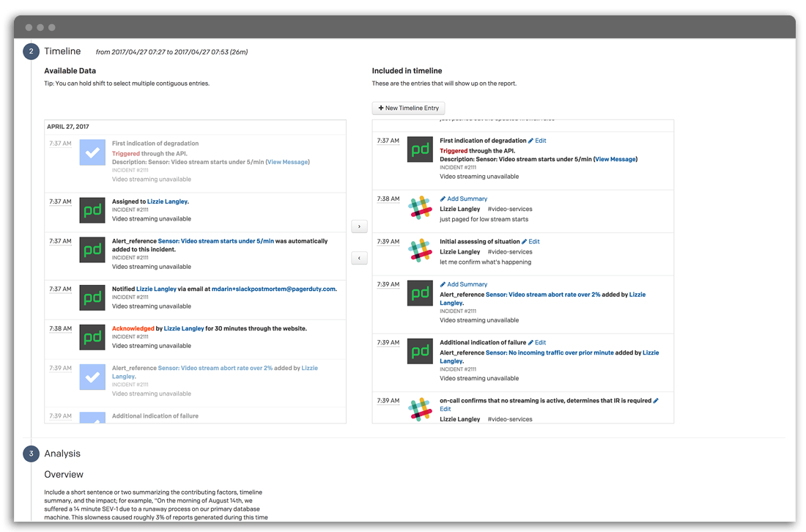Viewport: 806px width, 532px height.
Task: Click the PagerDuty icon for the included 'First indication of degradation' entry
Action: [x=420, y=149]
